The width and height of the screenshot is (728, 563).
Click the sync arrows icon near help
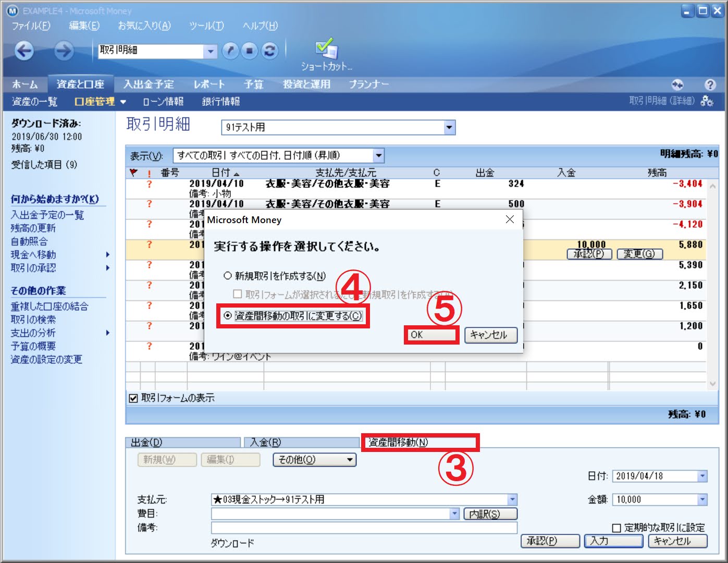(x=677, y=84)
